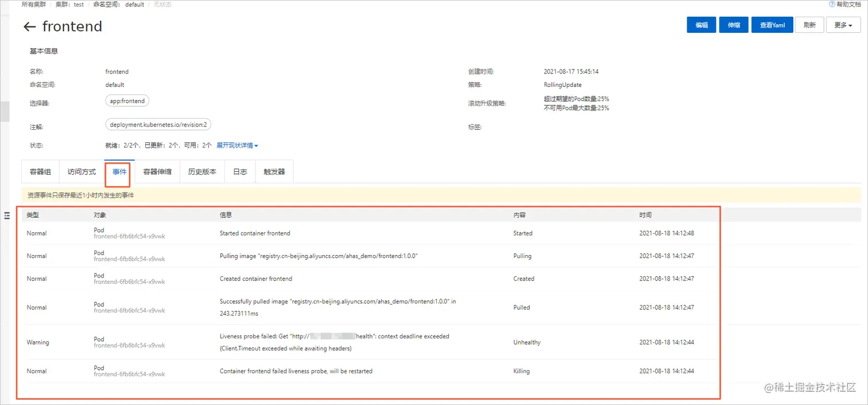
Task: Open the 历史版本 tab
Action: (x=202, y=172)
